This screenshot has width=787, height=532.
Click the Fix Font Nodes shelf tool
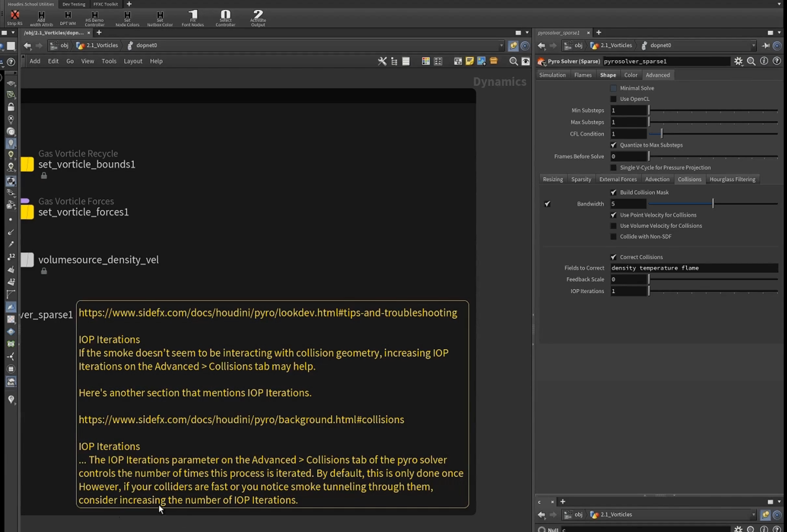(193, 18)
